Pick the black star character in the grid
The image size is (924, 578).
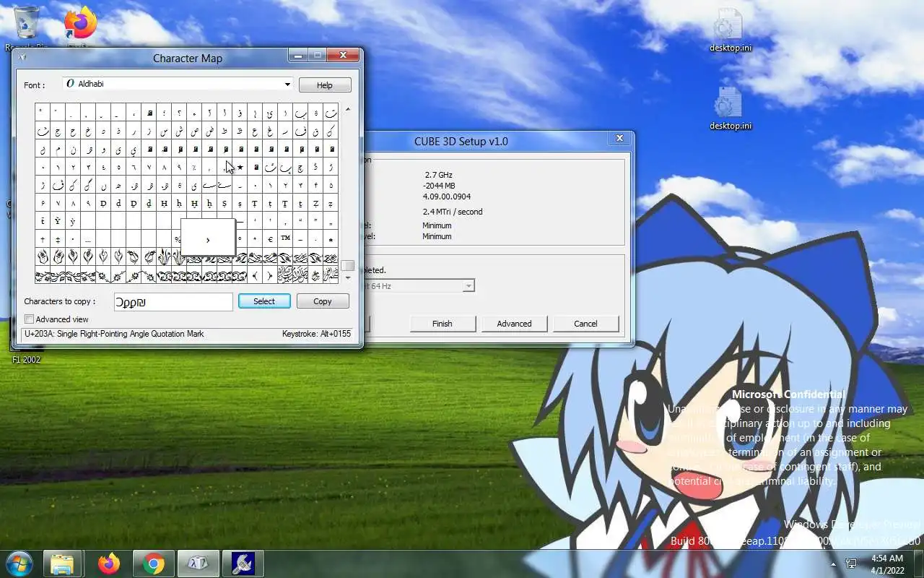click(x=240, y=167)
